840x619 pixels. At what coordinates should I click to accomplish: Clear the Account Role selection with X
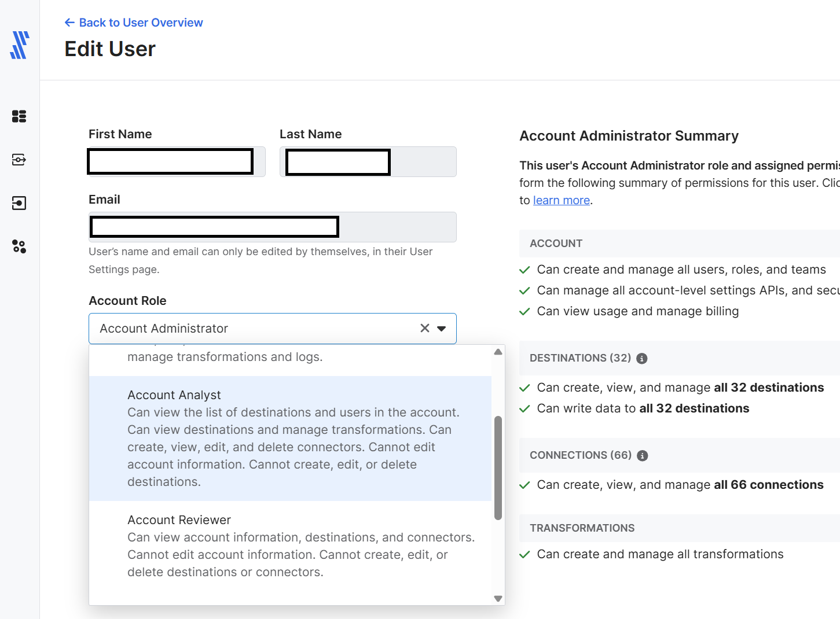tap(424, 329)
